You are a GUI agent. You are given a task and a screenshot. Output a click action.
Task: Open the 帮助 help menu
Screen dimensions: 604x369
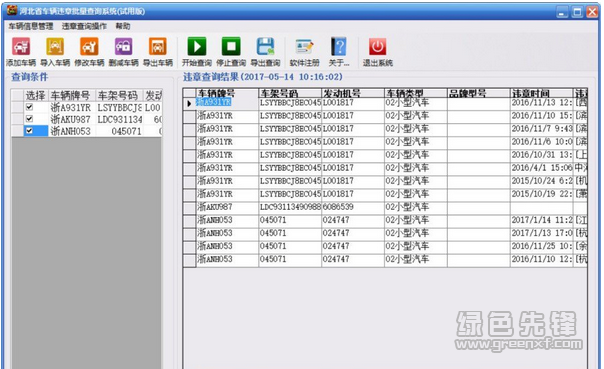point(123,26)
